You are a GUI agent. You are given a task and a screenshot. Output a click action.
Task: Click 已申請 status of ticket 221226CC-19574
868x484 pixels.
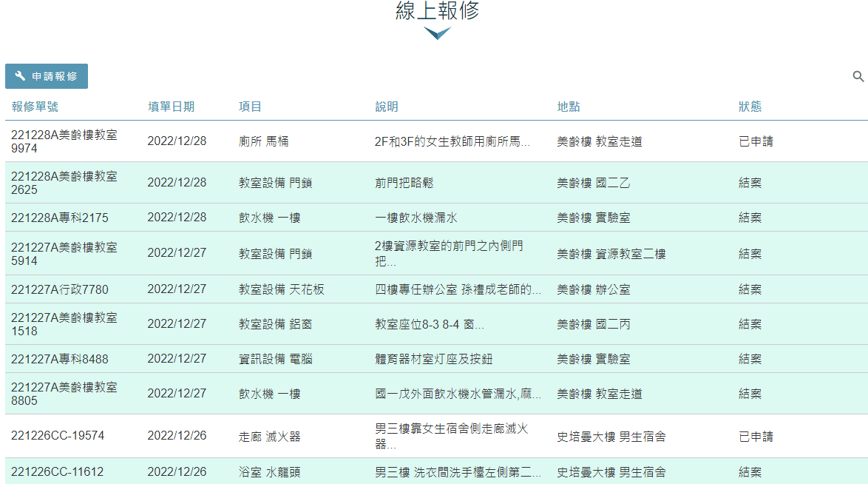pyautogui.click(x=756, y=437)
